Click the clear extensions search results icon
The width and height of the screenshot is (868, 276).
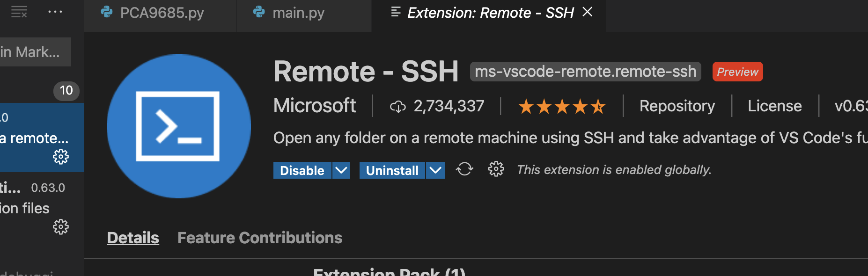click(x=19, y=12)
